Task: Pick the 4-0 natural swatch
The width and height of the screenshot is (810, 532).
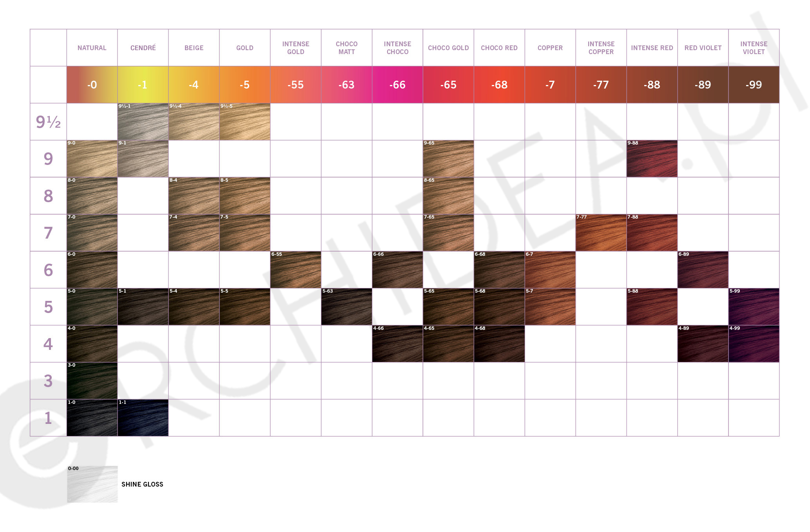Action: click(x=92, y=344)
